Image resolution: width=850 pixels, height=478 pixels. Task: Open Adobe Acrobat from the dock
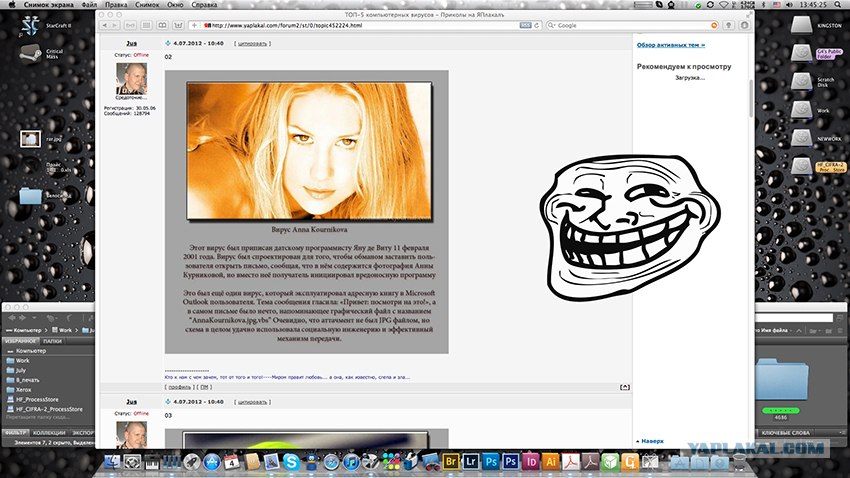(571, 462)
